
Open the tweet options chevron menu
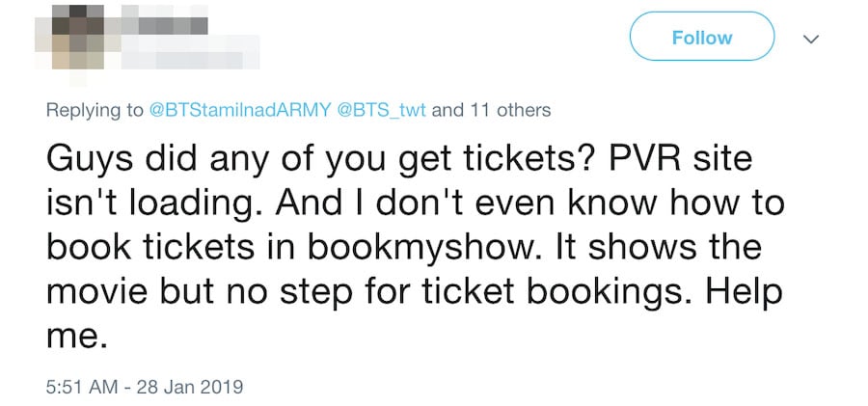[810, 40]
